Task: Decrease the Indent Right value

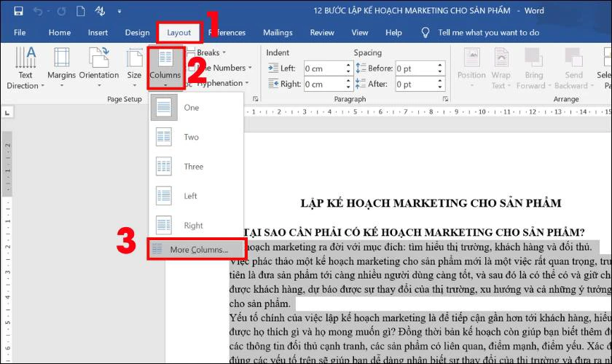Action: click(348, 87)
